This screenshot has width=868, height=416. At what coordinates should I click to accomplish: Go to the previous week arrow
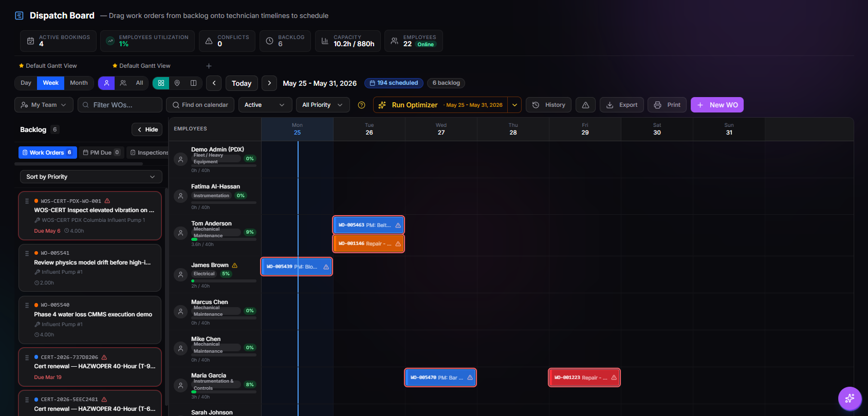(x=214, y=83)
